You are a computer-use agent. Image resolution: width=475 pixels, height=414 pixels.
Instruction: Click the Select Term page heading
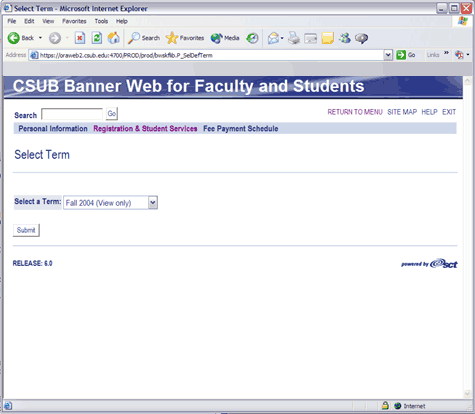click(42, 155)
